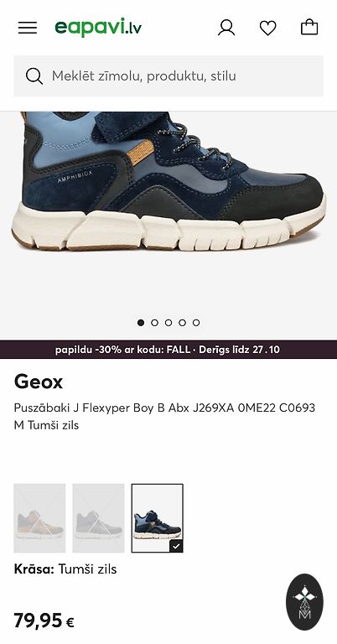Screen dimensions: 337x644
Task: Open the wishlist heart icon
Action: [x=268, y=28]
